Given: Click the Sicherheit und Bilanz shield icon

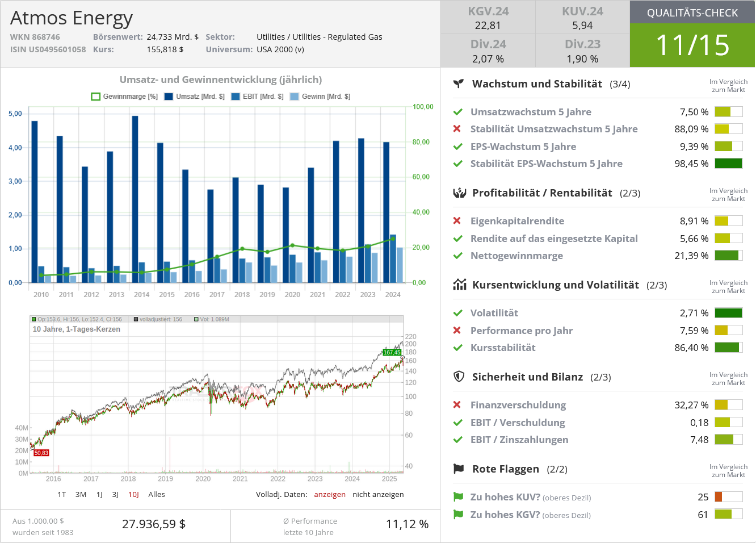Looking at the screenshot, I should 459,377.
